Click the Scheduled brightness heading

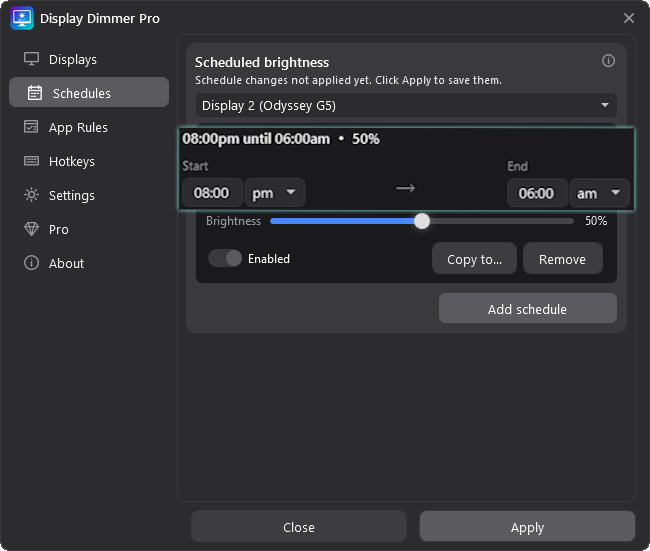(x=262, y=62)
